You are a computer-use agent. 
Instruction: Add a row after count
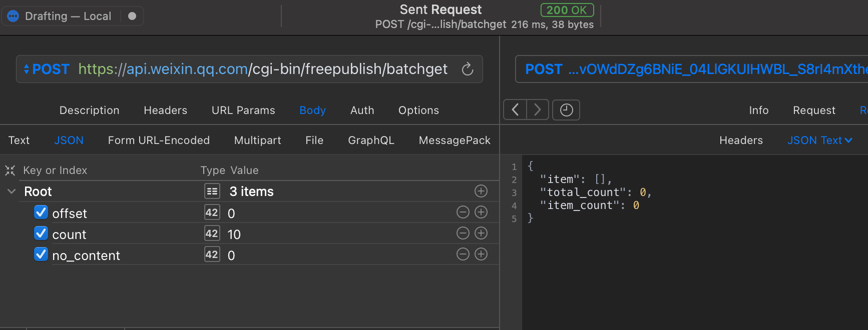pyautogui.click(x=481, y=233)
